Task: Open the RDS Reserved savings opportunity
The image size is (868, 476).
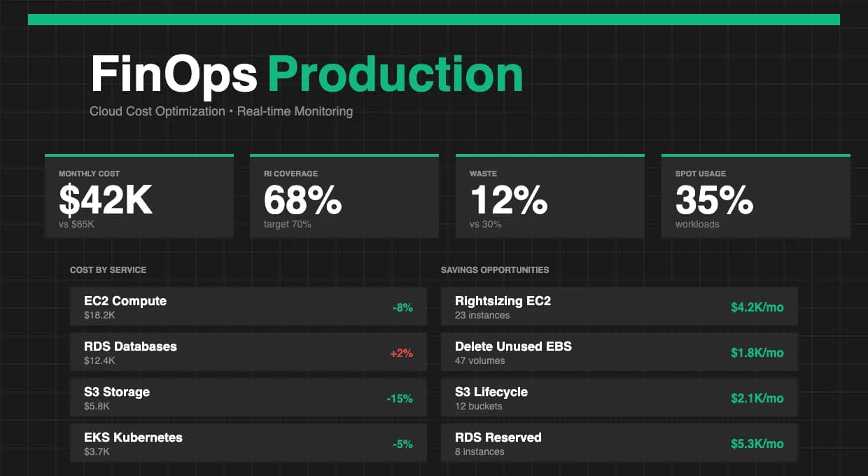Action: 619,443
